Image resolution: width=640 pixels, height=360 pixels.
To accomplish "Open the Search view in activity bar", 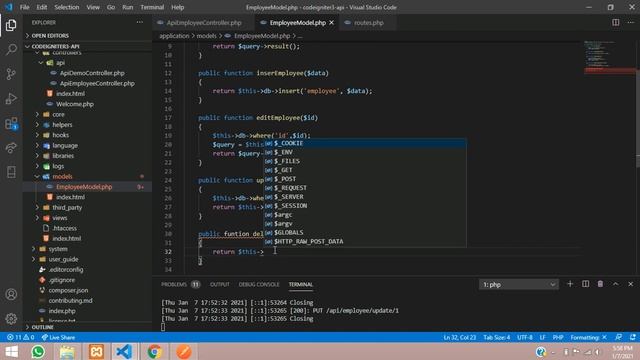I will coord(11,50).
